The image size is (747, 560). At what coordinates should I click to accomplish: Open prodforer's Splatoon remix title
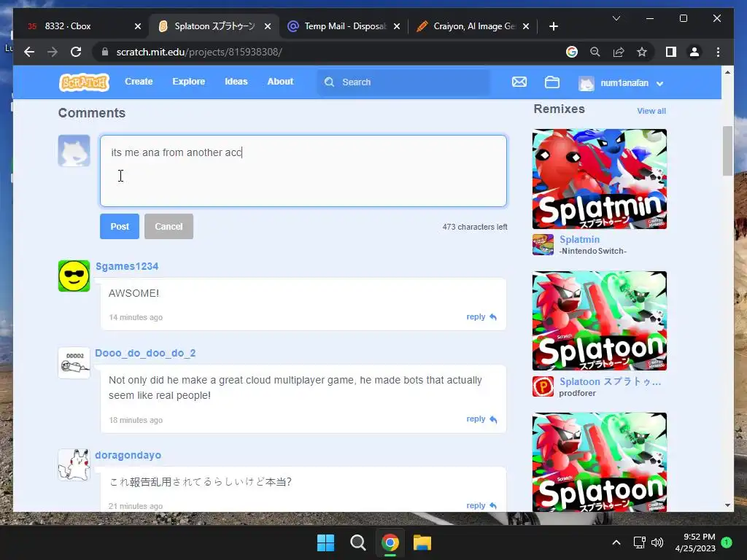[610, 381]
